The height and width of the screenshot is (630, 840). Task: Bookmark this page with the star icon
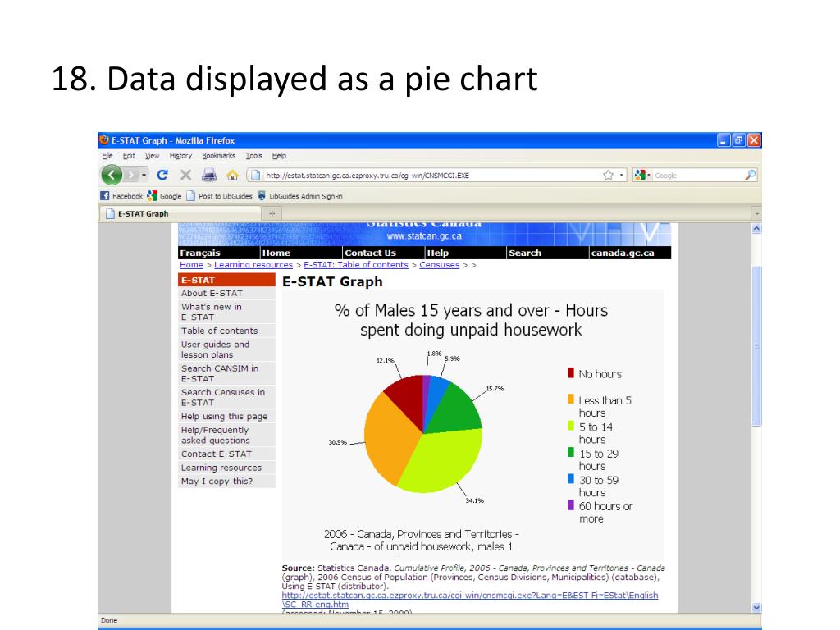point(608,176)
